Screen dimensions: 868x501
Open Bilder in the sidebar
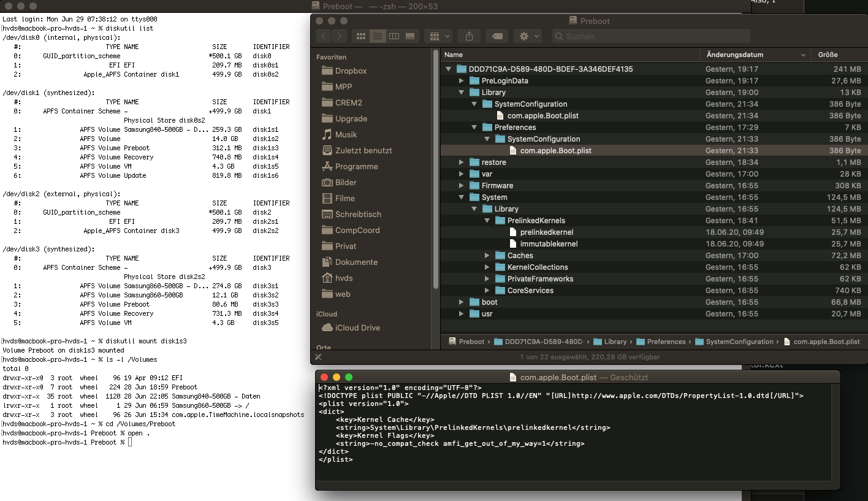pos(339,182)
